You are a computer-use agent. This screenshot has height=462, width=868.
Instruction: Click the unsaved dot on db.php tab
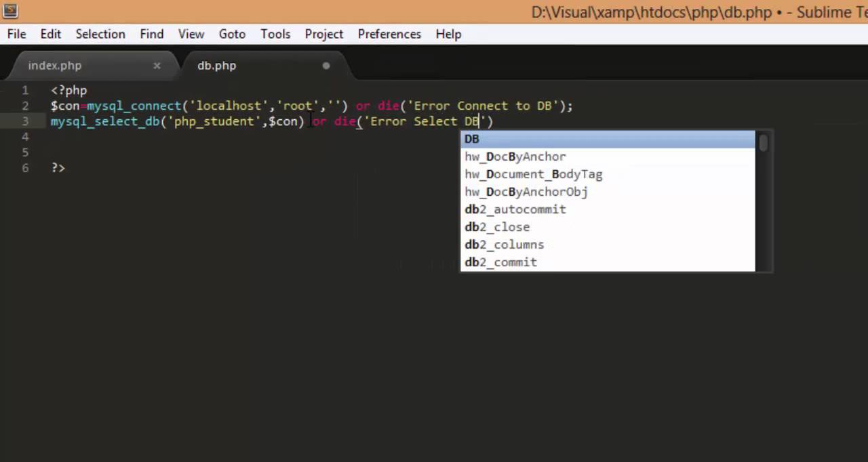coord(326,66)
